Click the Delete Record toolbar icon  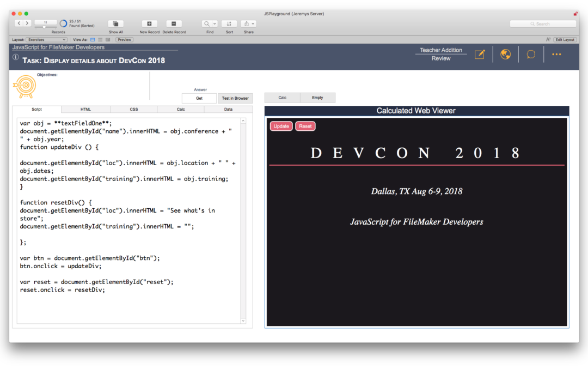pyautogui.click(x=174, y=23)
